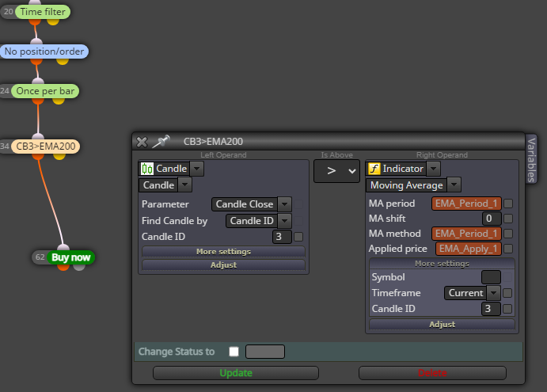Click orange output connector under Once per bar
This screenshot has width=547, height=392.
(38, 101)
